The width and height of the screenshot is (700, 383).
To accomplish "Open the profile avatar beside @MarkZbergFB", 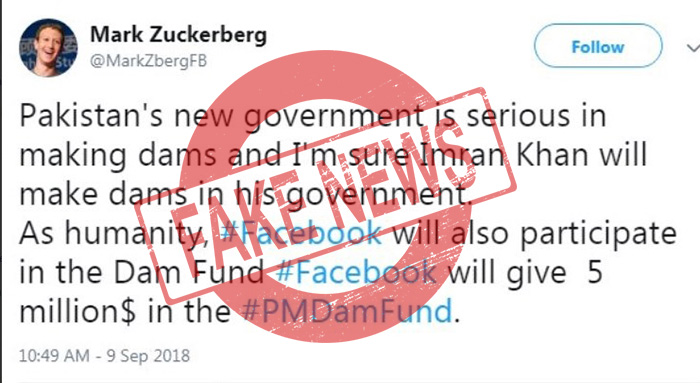I will tap(48, 48).
